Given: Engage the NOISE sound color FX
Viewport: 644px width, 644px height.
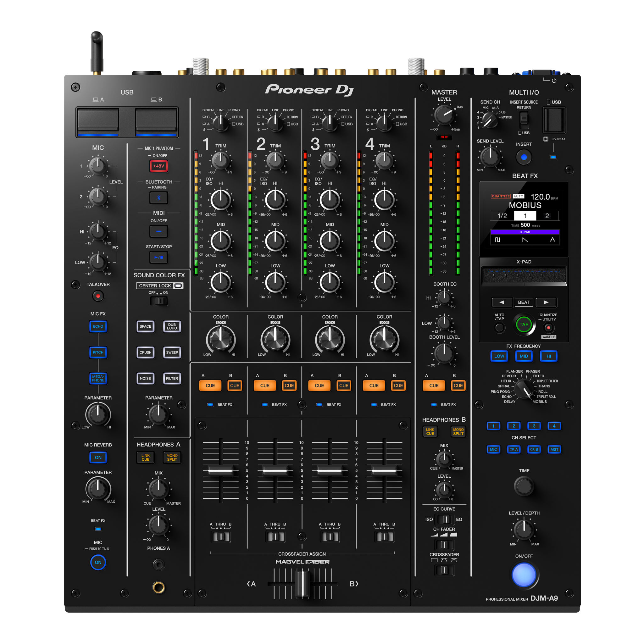Looking at the screenshot, I should pyautogui.click(x=145, y=378).
